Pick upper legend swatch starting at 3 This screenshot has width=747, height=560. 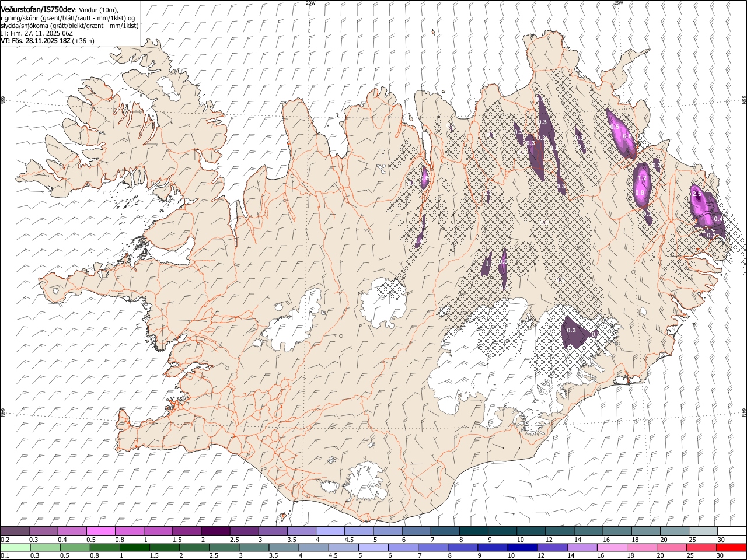pos(273,531)
